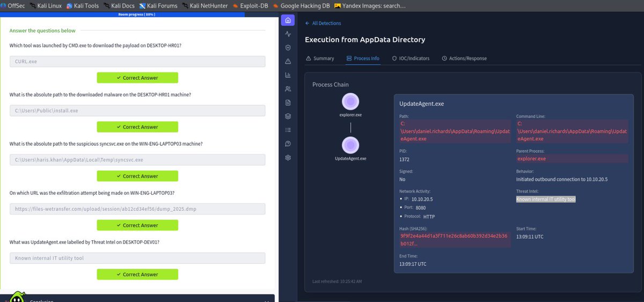Screen dimensions: 644x302
Task: Open the Kali NetHunter bookmark
Action: click(x=205, y=5)
